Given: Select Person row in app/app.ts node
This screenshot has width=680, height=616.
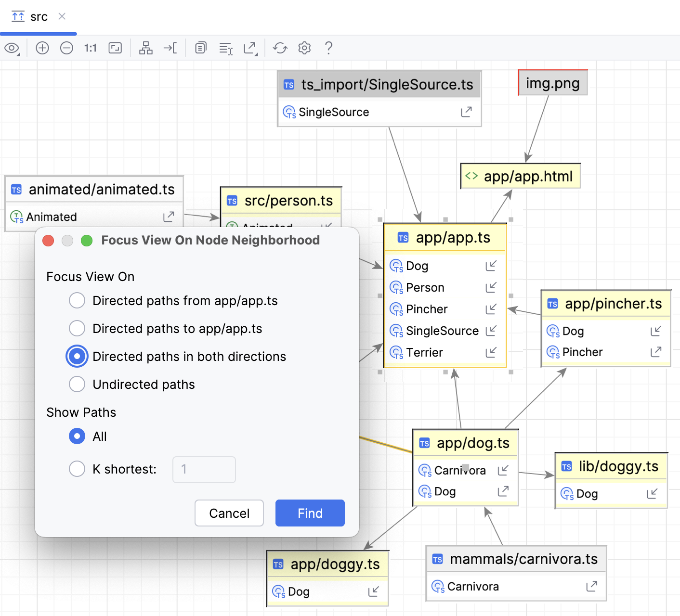Looking at the screenshot, I should pyautogui.click(x=445, y=287).
